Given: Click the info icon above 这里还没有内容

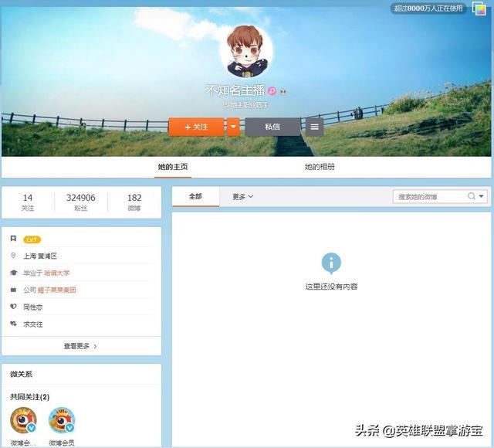Looking at the screenshot, I should pyautogui.click(x=331, y=263).
